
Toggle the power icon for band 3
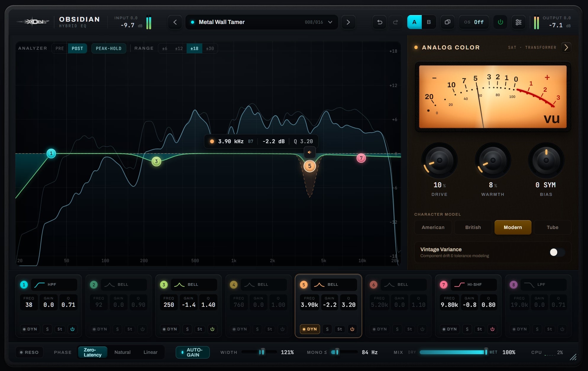pyautogui.click(x=212, y=329)
